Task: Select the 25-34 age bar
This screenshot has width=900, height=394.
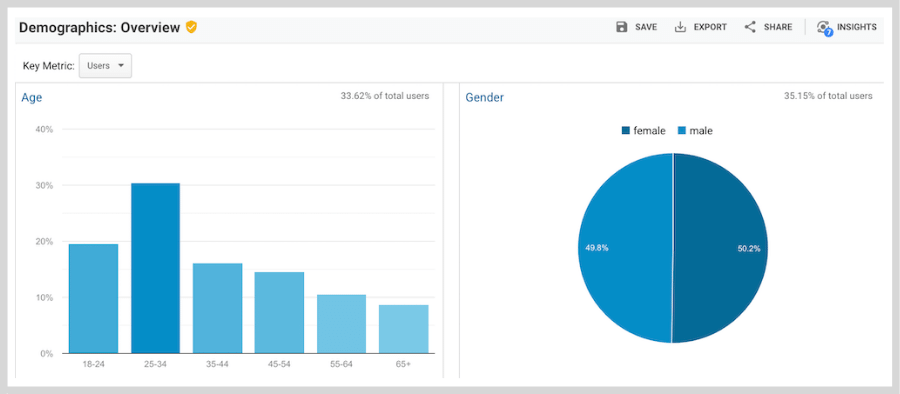Action: pyautogui.click(x=156, y=268)
